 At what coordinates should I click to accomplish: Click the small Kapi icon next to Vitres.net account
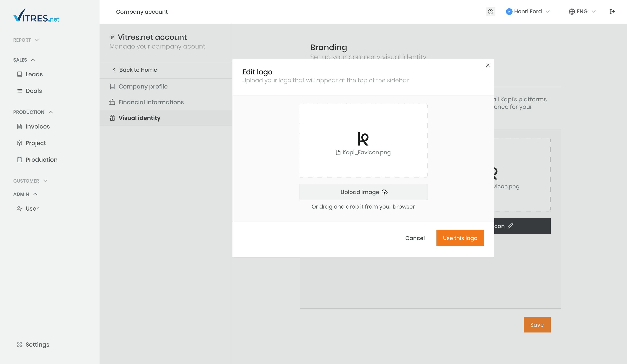112,37
